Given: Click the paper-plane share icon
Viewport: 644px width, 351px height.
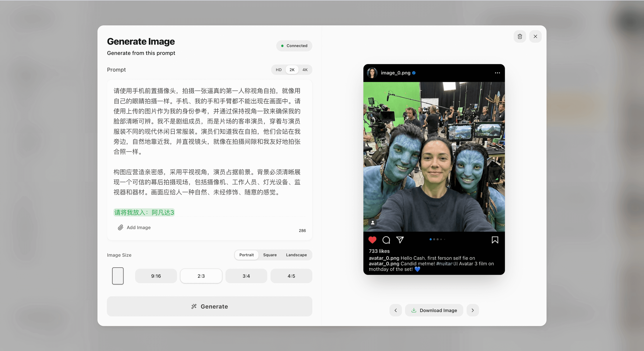Looking at the screenshot, I should pos(400,240).
